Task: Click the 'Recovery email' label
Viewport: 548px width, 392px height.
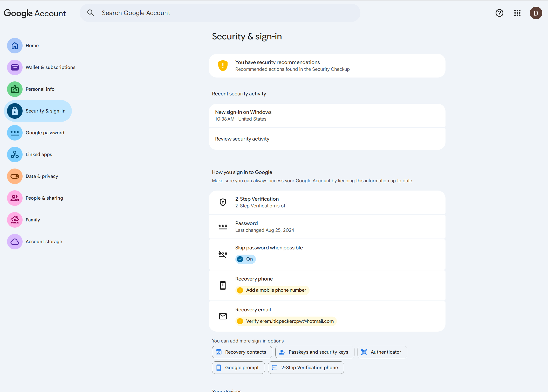Action: pyautogui.click(x=253, y=310)
